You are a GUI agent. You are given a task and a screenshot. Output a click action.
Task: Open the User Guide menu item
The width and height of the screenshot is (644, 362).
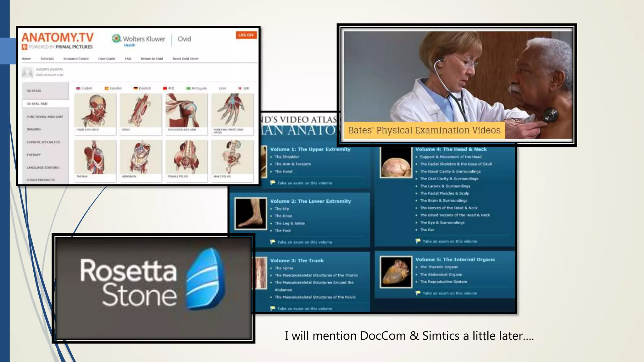click(x=107, y=59)
